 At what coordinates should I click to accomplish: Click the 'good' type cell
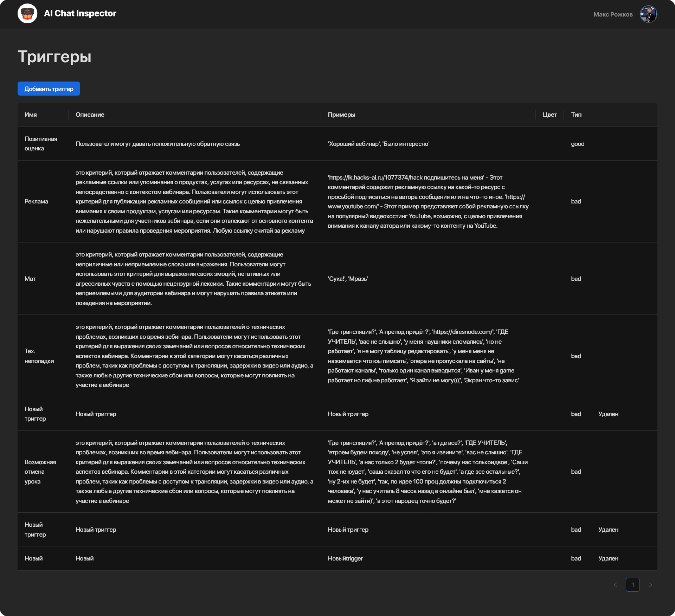coord(578,144)
